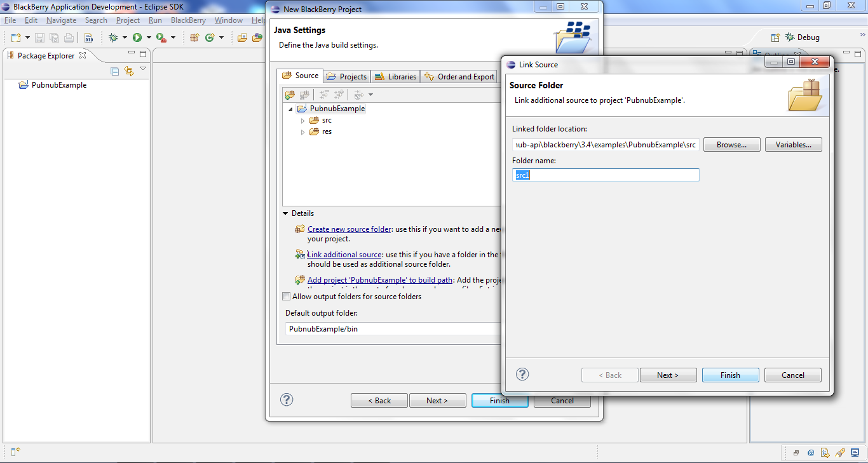Enable Allow output folders for source folders
868x463 pixels.
[286, 296]
